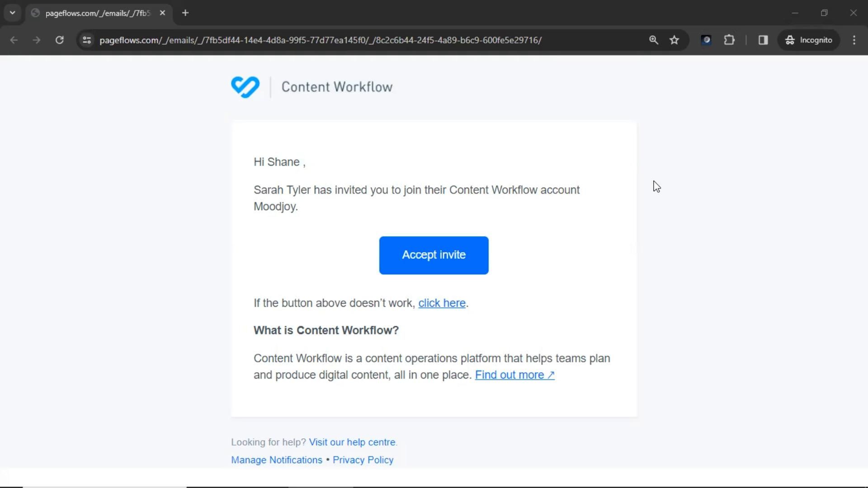Visit our help centre link

pyautogui.click(x=352, y=442)
